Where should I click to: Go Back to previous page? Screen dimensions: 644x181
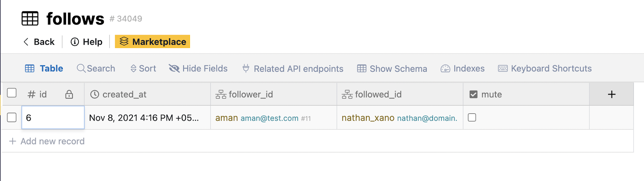39,42
